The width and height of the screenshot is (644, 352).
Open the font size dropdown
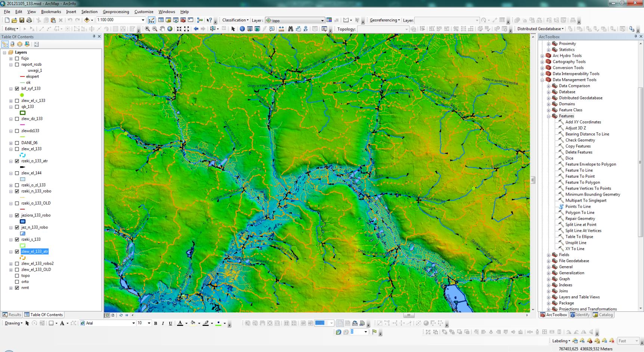point(149,323)
